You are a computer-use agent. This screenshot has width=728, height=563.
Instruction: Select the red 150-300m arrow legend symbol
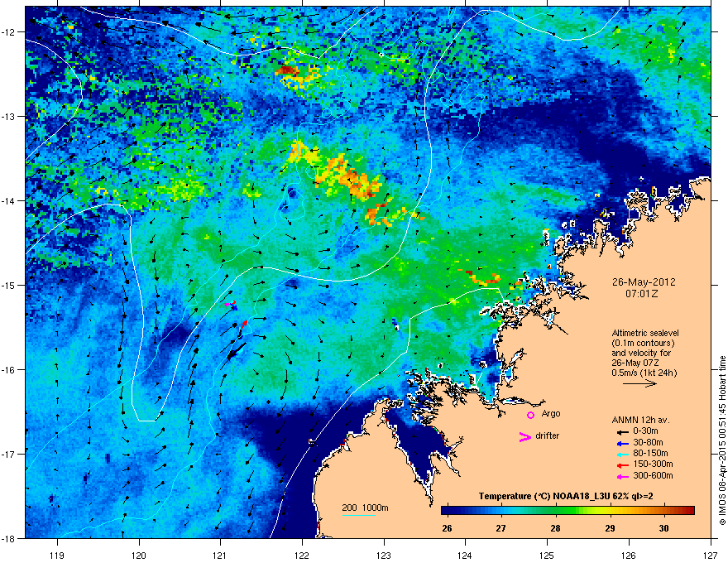[622, 464]
